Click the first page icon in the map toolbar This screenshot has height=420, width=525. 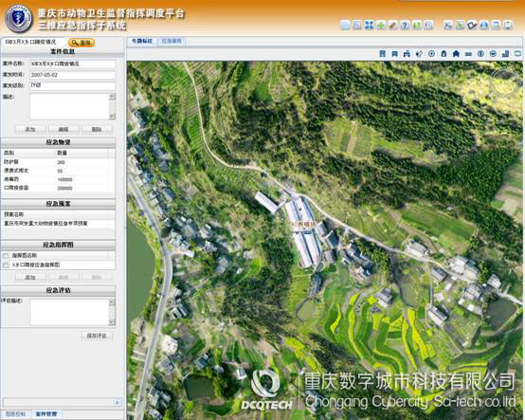point(383,54)
